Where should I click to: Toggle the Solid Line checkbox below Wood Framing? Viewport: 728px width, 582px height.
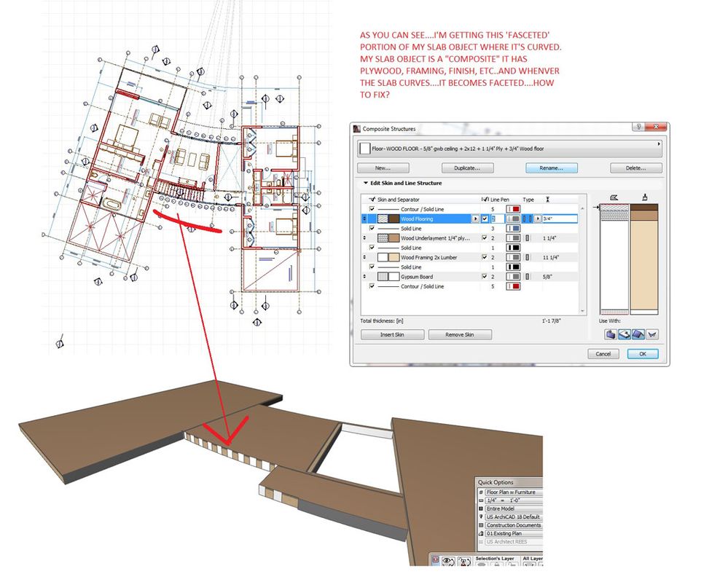(372, 267)
